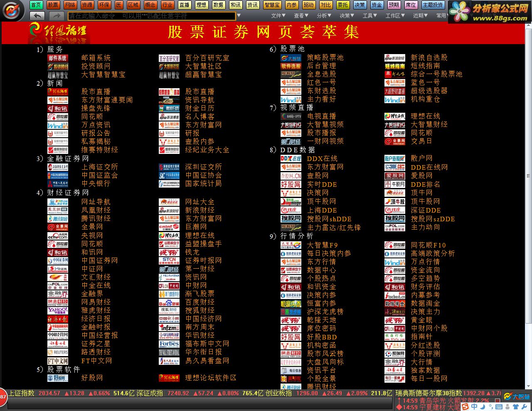Click the logo icon beside 投资顾问
The width and height of the screenshot is (532, 411).
pos(58,67)
